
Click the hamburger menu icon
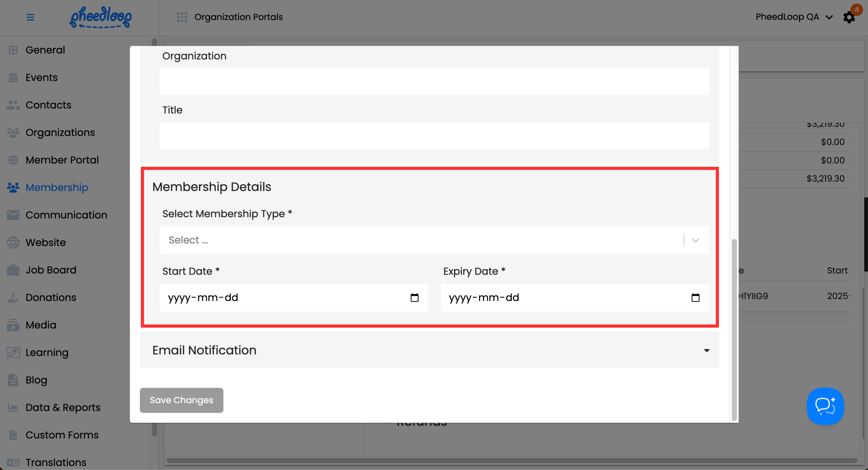(x=30, y=17)
